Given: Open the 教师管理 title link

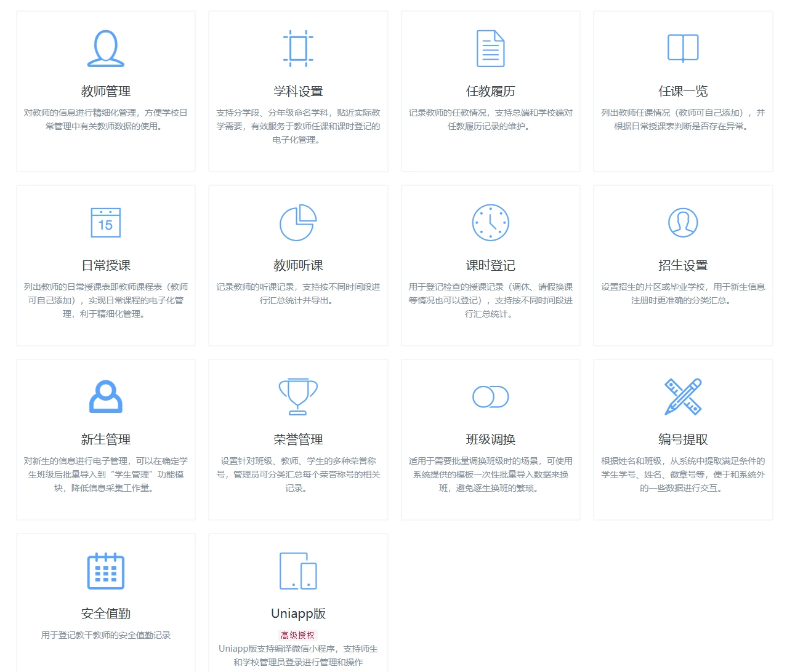Looking at the screenshot, I should click(106, 91).
